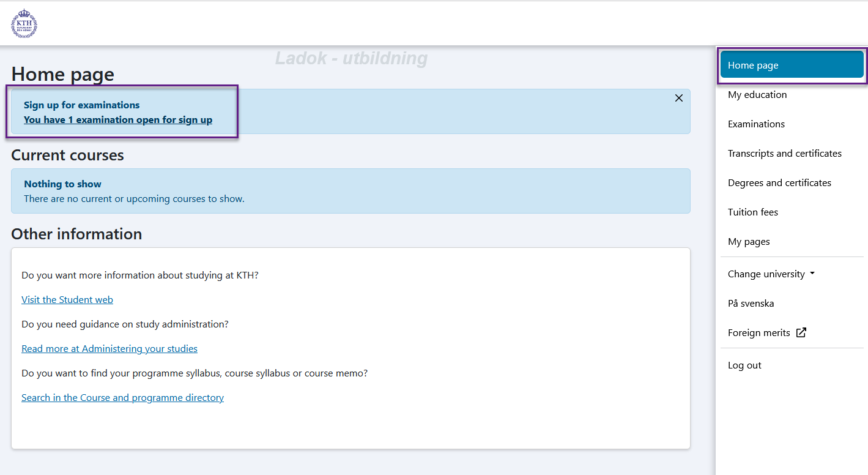Navigate to Tuition fees

click(753, 212)
